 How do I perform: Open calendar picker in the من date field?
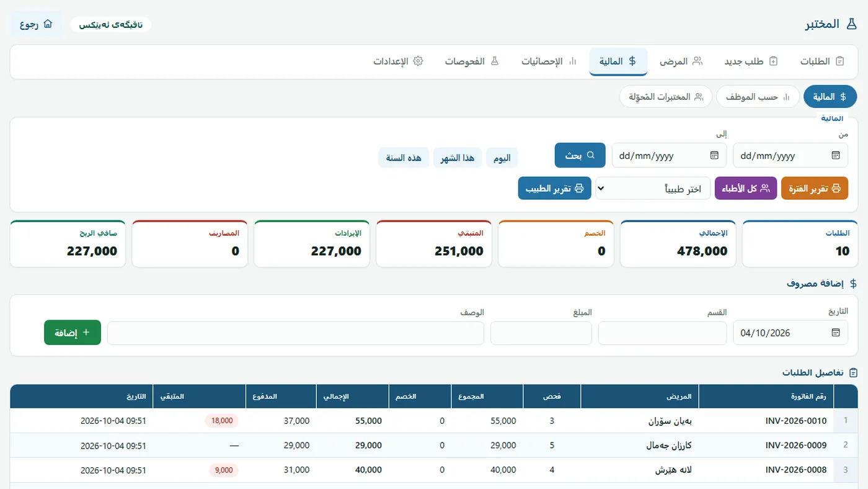tap(836, 155)
